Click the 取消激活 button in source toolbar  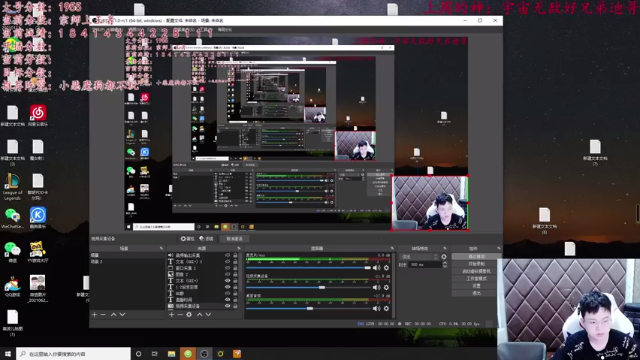click(234, 239)
